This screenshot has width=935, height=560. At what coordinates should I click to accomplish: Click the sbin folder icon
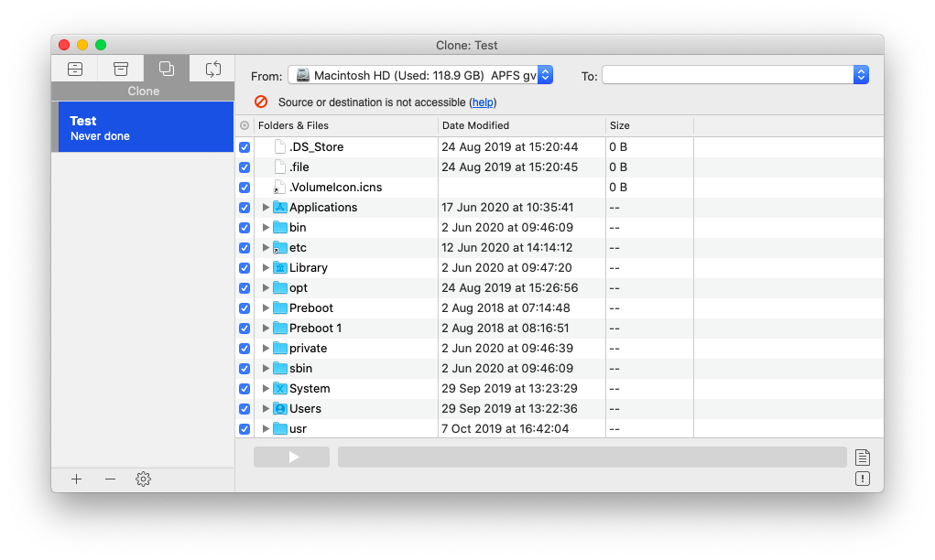tap(280, 369)
